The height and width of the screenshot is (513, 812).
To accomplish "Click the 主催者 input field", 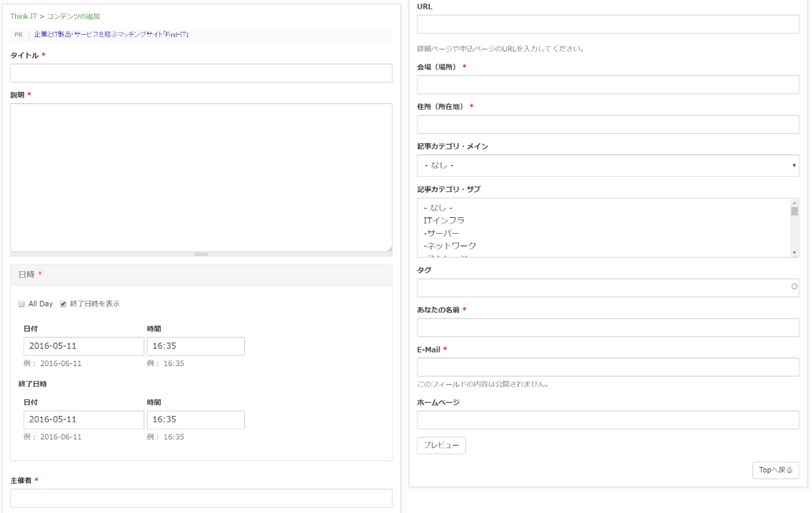I will click(201, 498).
